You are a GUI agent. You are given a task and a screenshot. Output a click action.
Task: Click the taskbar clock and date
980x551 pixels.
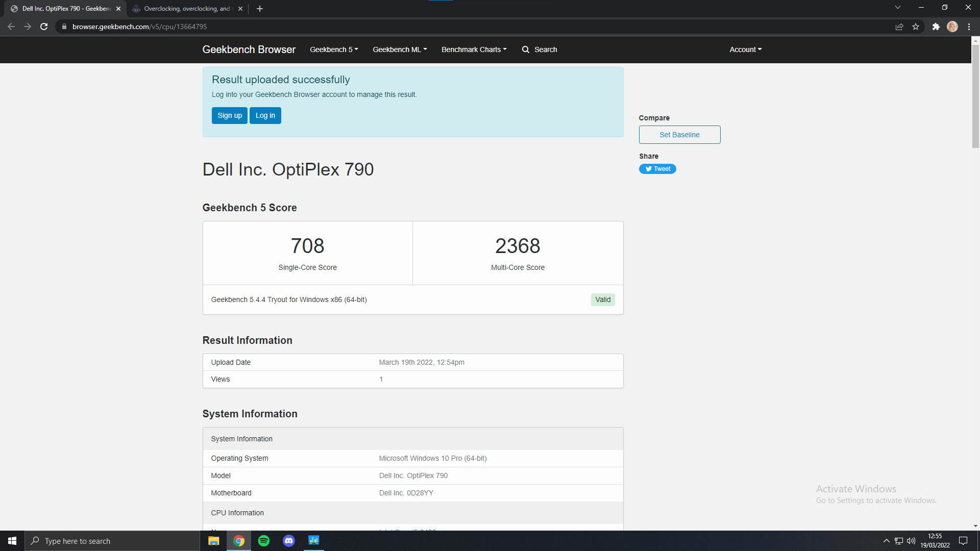(x=935, y=541)
